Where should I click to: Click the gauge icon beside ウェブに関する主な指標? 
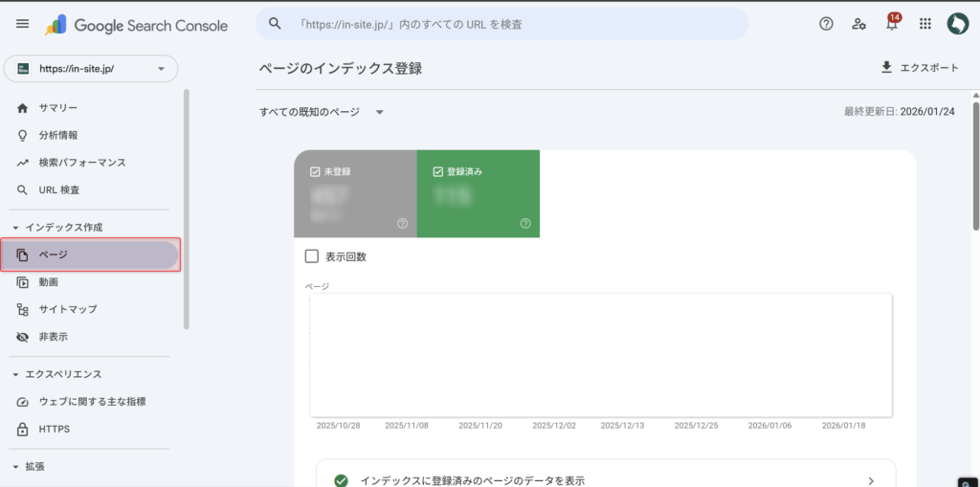point(23,402)
